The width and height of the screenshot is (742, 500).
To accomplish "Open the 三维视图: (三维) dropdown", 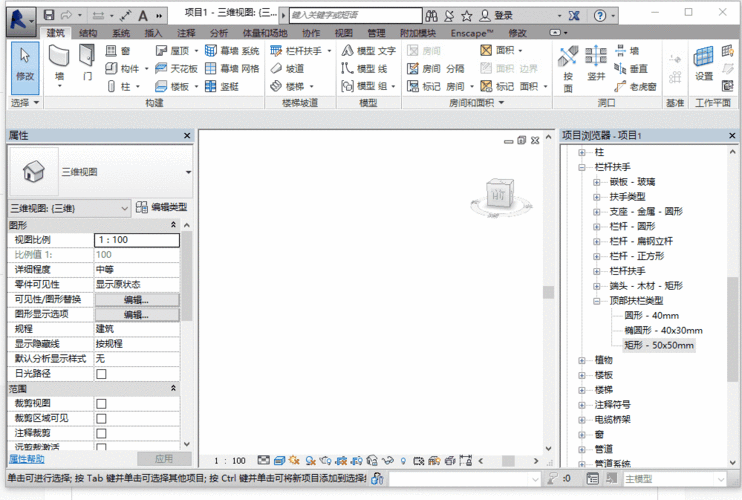I will [69, 208].
